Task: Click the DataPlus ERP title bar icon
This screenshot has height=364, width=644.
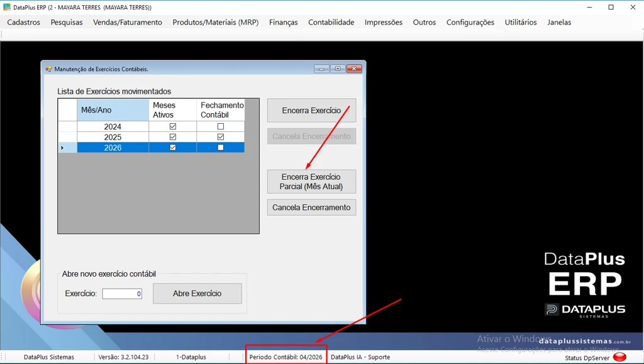Action: [6, 7]
